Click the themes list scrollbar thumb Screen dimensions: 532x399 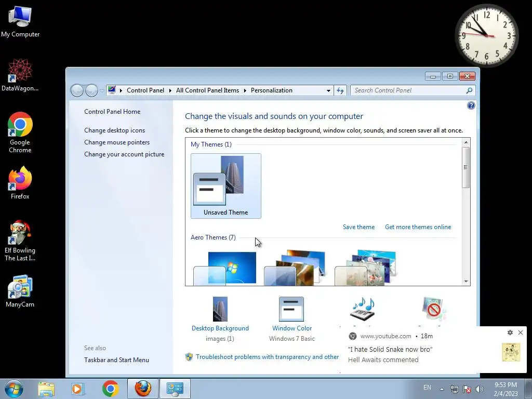[466, 167]
